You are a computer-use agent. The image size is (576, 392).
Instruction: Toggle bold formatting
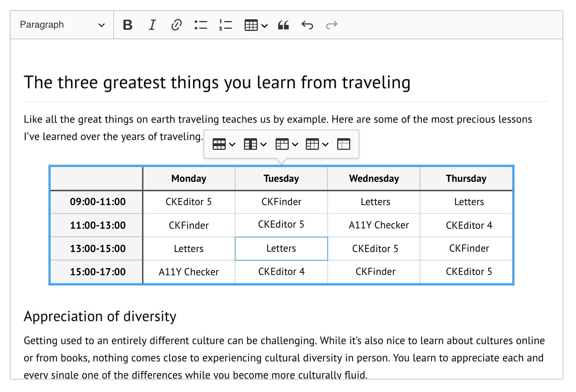(127, 25)
